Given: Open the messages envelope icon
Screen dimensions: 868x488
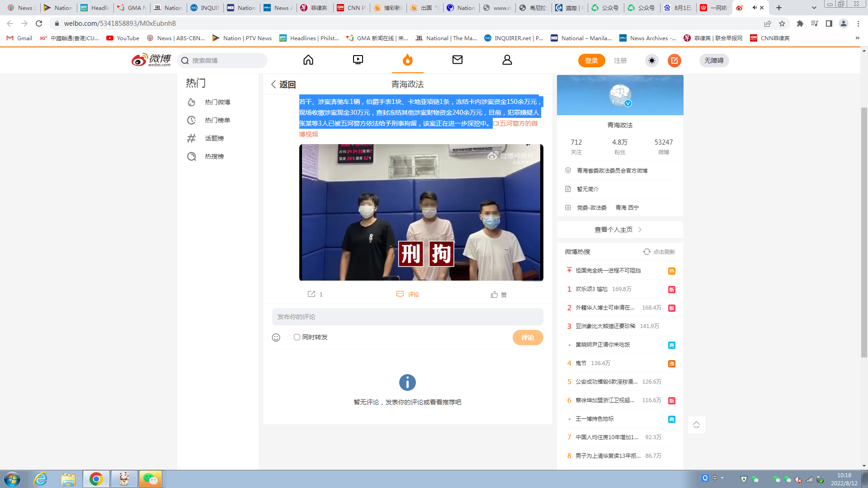Looking at the screenshot, I should (458, 60).
